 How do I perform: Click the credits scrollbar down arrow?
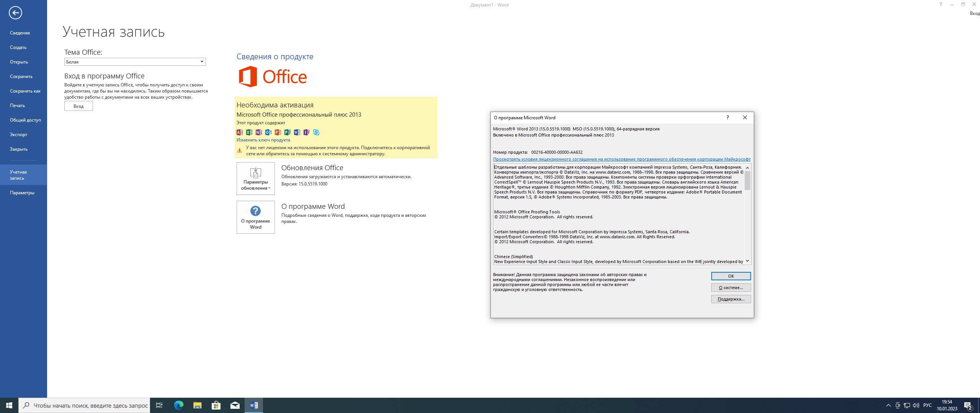[x=747, y=261]
